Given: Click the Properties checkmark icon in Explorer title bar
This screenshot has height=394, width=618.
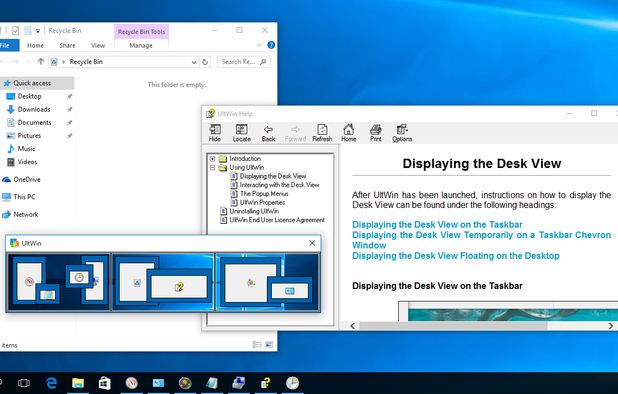Looking at the screenshot, I should click(x=15, y=30).
